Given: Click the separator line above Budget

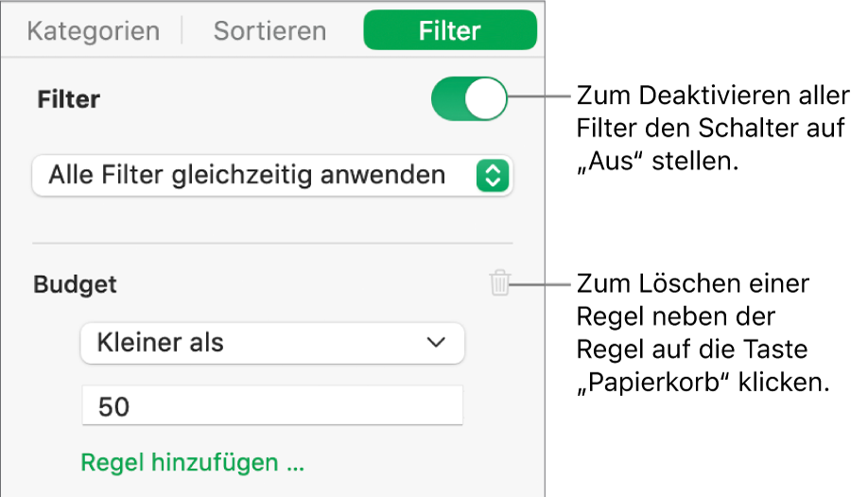Looking at the screenshot, I should coord(272,243).
